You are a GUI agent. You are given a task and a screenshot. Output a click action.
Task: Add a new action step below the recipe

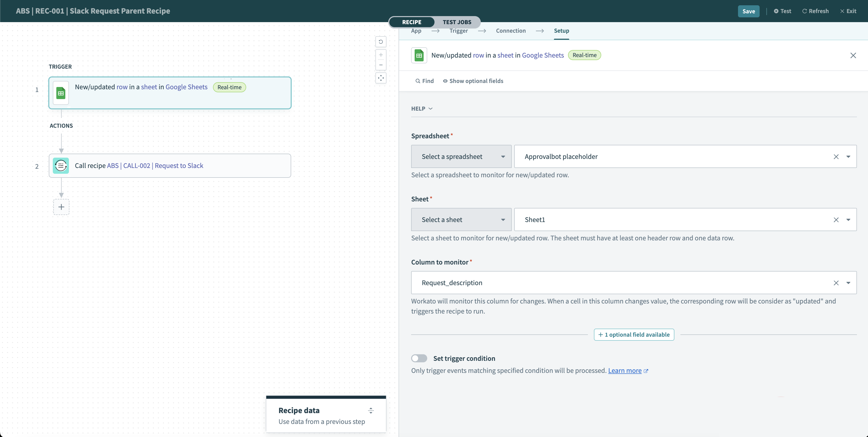(61, 206)
